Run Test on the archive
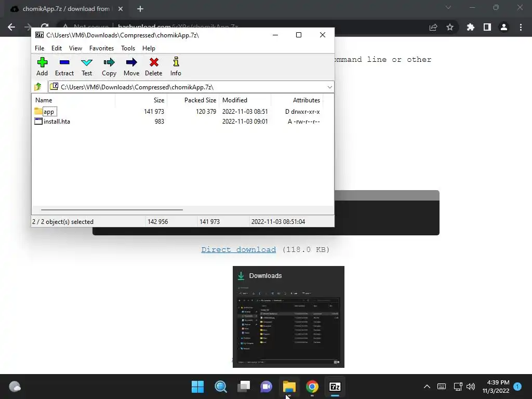The height and width of the screenshot is (399, 532). tap(87, 66)
